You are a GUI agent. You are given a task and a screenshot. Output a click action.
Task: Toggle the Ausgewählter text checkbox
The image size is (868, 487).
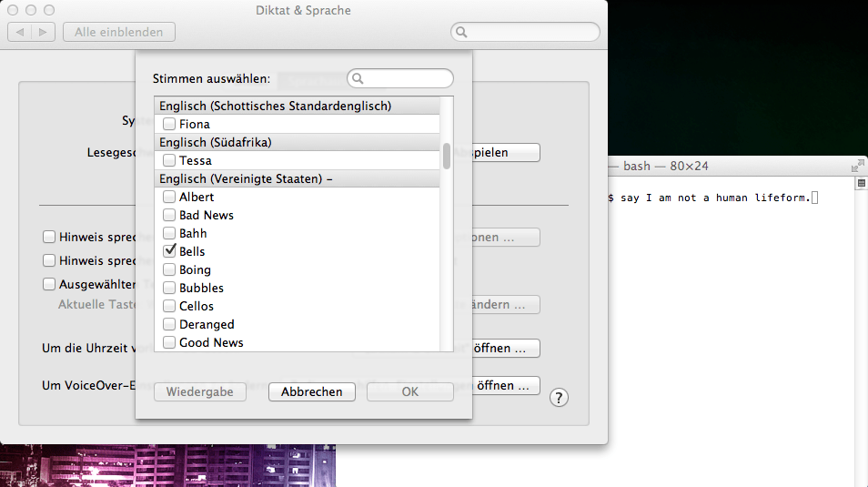pyautogui.click(x=49, y=284)
